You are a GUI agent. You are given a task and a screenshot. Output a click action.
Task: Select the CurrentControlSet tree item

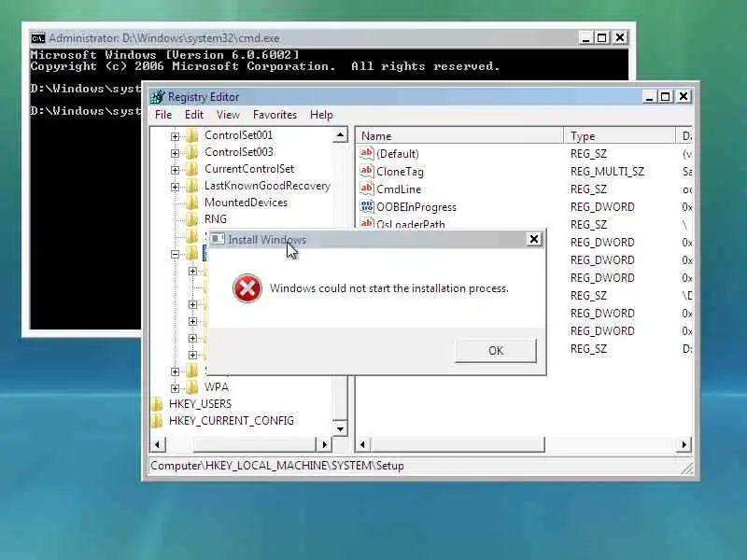click(x=249, y=169)
